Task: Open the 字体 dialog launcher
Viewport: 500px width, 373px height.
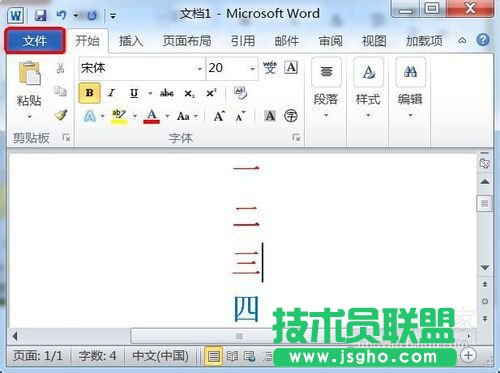Action: pyautogui.click(x=296, y=137)
